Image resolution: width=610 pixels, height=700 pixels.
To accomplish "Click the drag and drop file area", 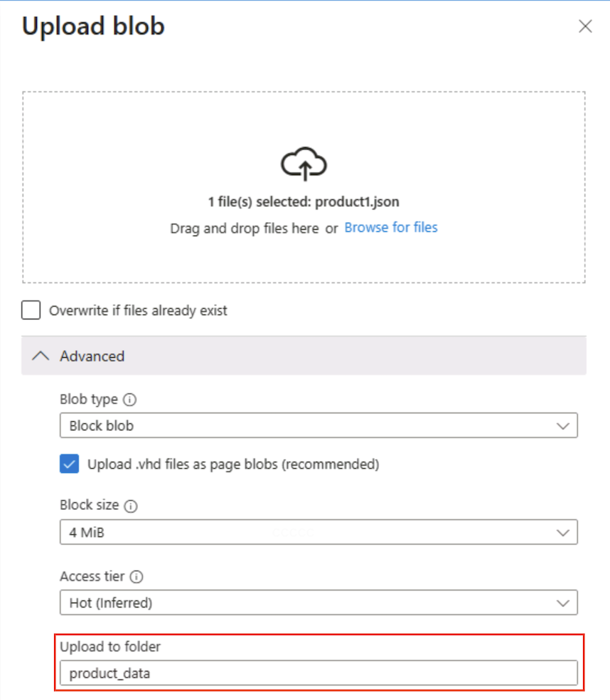I will click(305, 185).
